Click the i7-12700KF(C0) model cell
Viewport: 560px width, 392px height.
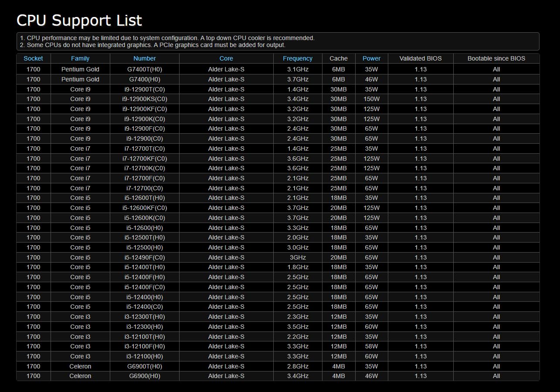145,159
